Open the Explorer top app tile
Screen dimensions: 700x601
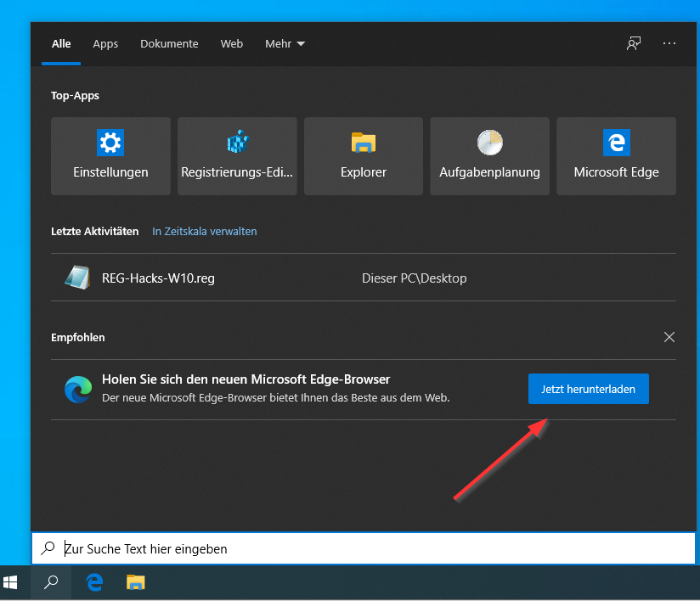tap(364, 155)
